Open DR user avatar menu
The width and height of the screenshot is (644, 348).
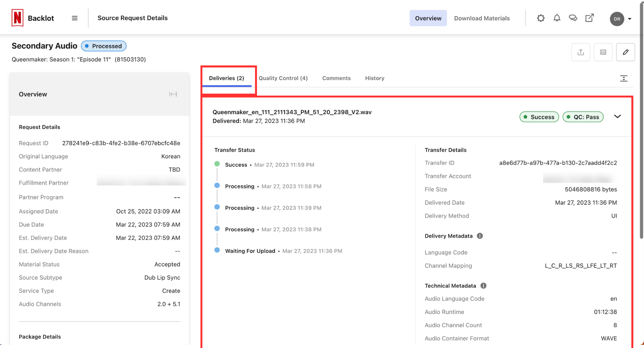point(617,19)
